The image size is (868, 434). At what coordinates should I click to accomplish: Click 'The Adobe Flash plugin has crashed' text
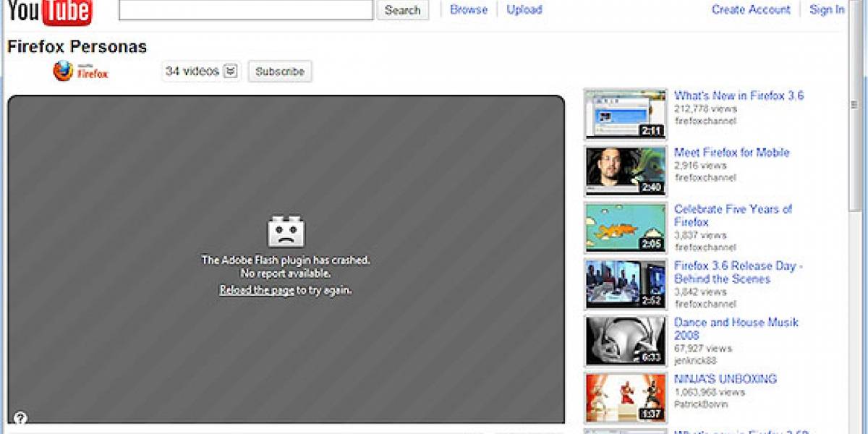click(x=286, y=260)
